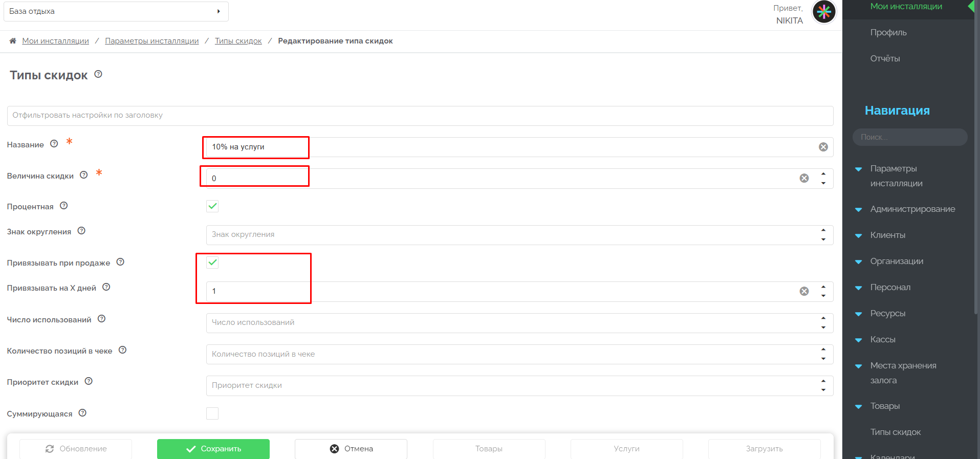Open the user avatar icon near NIKITA

click(x=823, y=12)
